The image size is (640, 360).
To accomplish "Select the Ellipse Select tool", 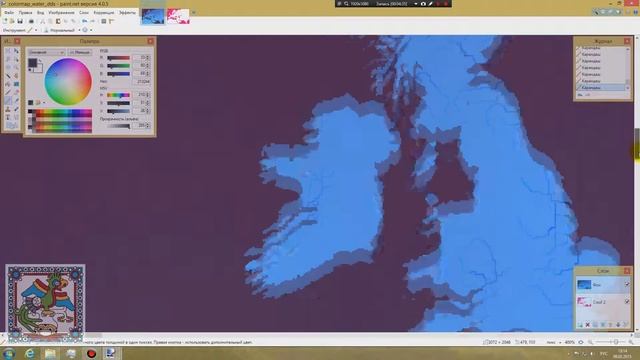I will [8, 67].
